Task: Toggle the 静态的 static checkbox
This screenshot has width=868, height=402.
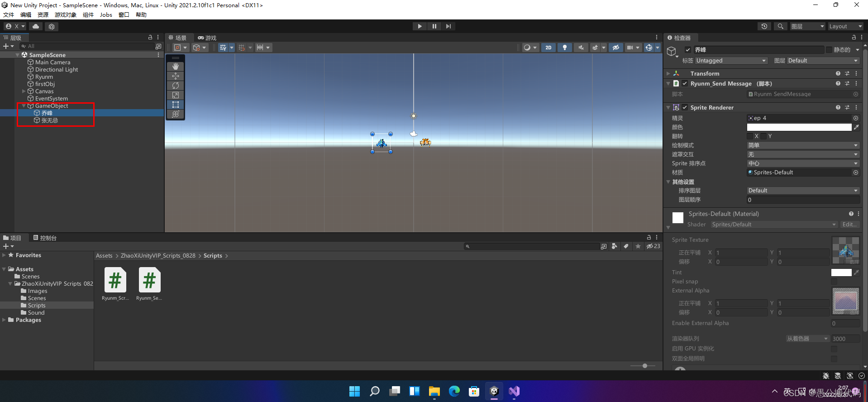Action: (x=829, y=50)
